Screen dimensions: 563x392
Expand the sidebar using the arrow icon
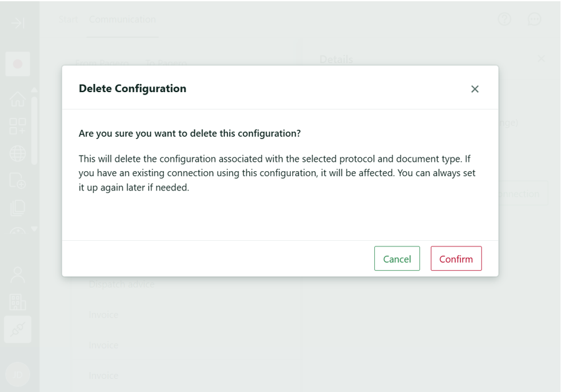point(18,24)
